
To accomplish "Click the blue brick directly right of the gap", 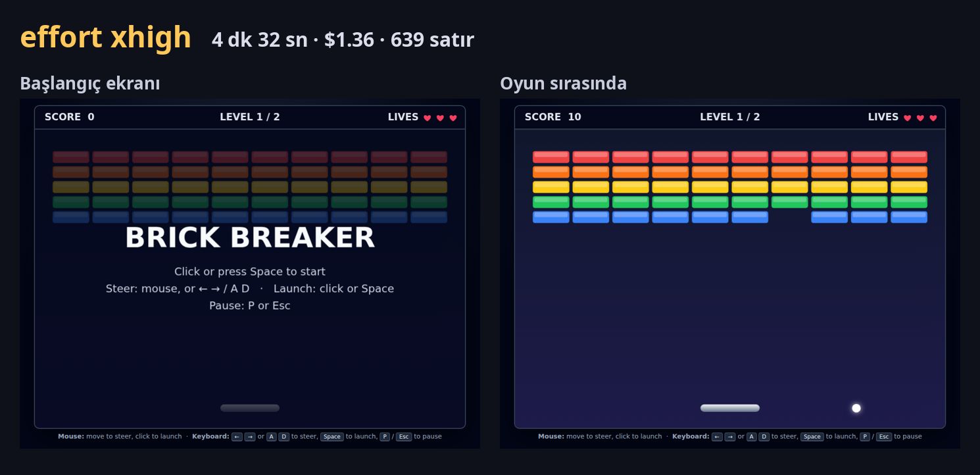I will pyautogui.click(x=829, y=217).
